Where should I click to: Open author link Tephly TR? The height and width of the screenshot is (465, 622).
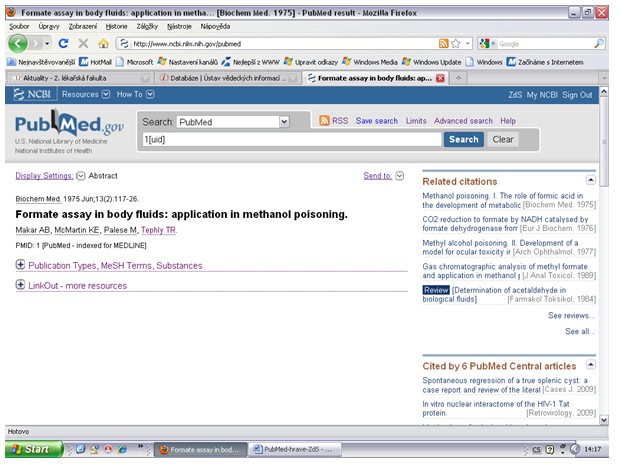point(159,230)
